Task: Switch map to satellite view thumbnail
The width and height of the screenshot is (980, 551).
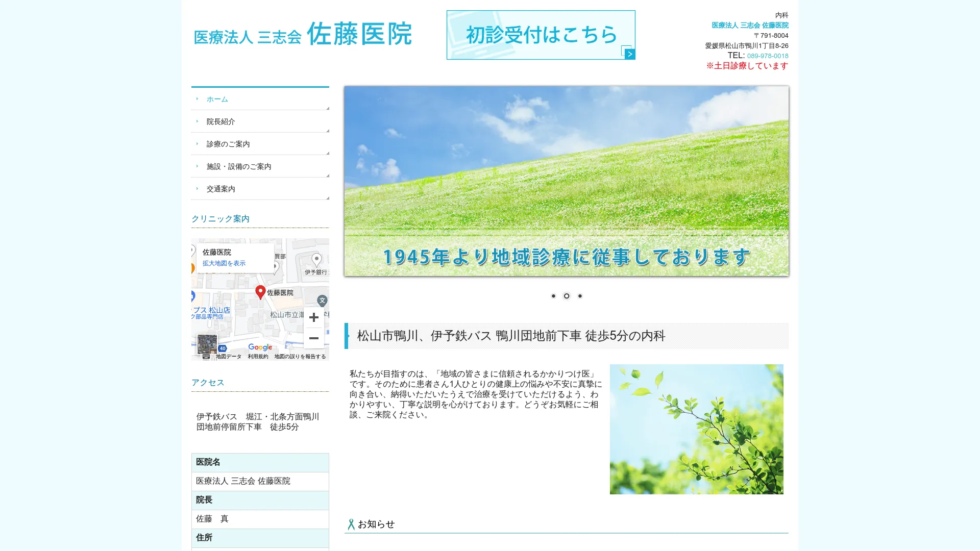Action: (x=207, y=344)
